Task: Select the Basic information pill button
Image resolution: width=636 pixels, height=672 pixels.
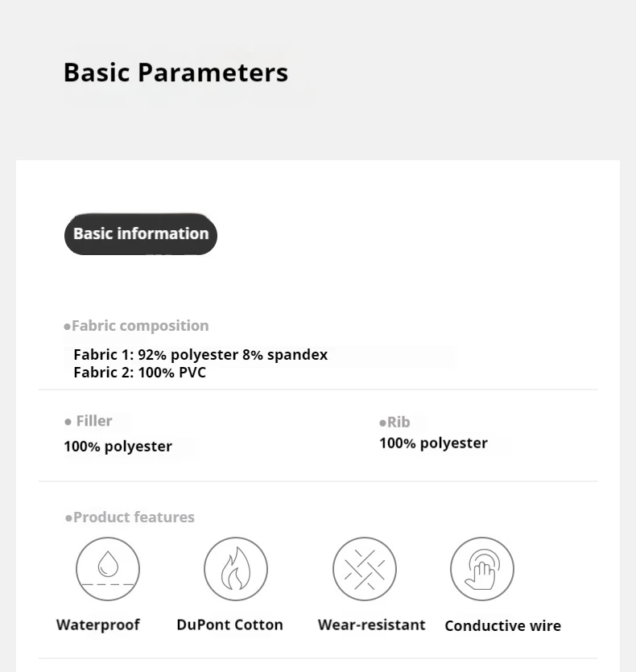Action: pos(141,234)
